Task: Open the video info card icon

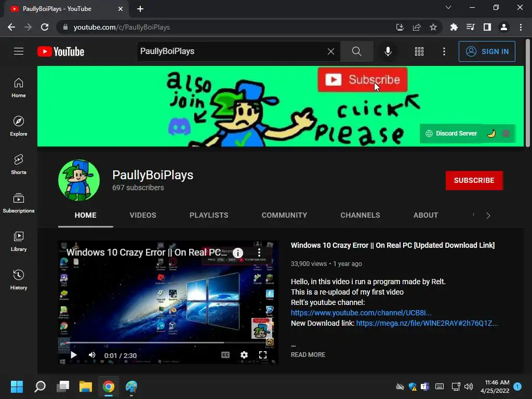Action: (238, 253)
